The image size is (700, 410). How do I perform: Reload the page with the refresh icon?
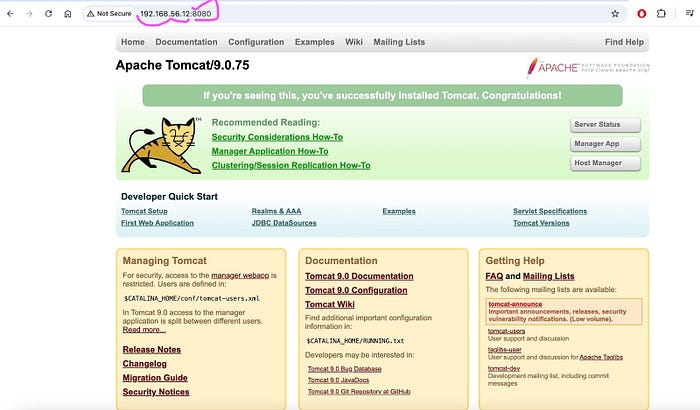click(x=48, y=14)
